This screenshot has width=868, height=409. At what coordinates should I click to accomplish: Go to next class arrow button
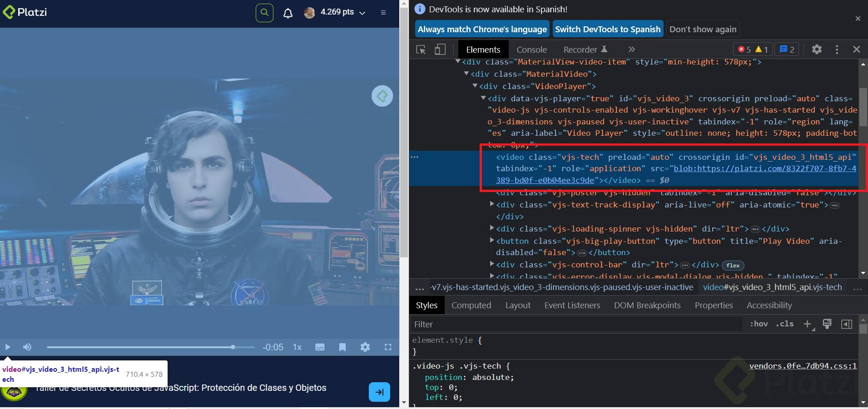380,392
